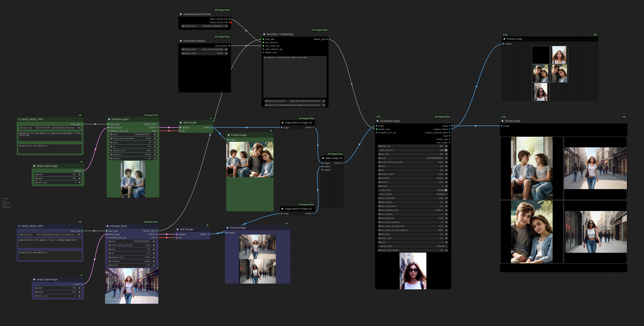This screenshot has height=326, width=644.
Task: Open ckpt_name SDXL/MOHAWK checkpoint dropdown
Action: click(x=50, y=128)
